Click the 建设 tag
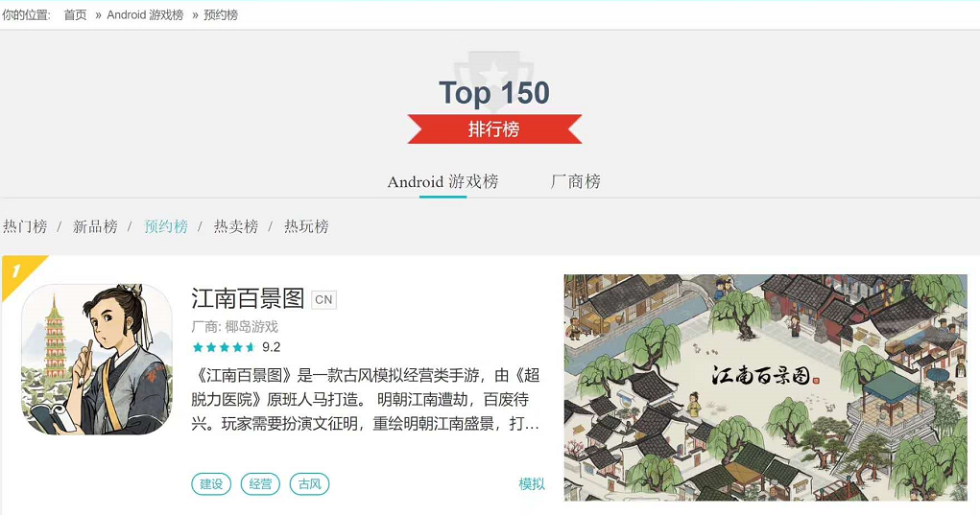The image size is (980, 515). point(211,483)
